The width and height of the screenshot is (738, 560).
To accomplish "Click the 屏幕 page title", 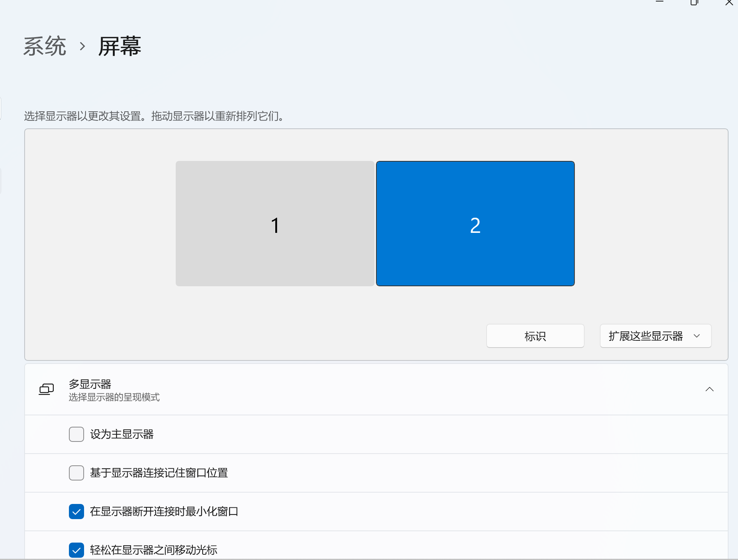I will (120, 47).
